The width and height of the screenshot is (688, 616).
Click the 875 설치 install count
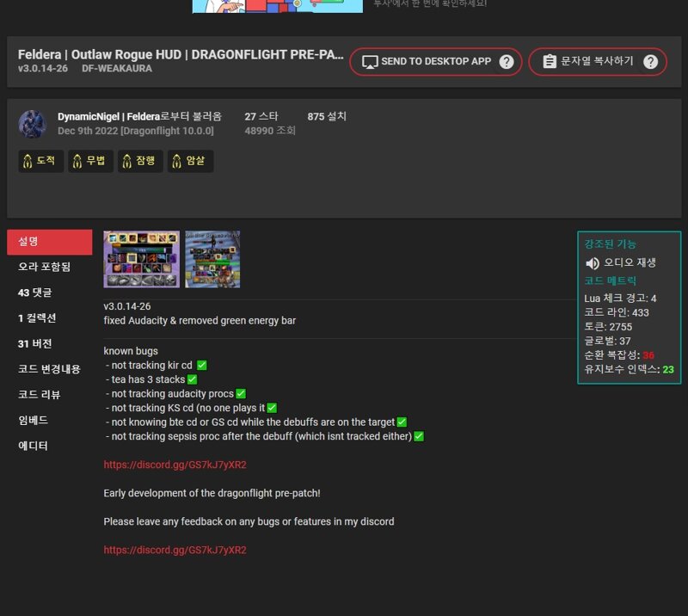(327, 117)
